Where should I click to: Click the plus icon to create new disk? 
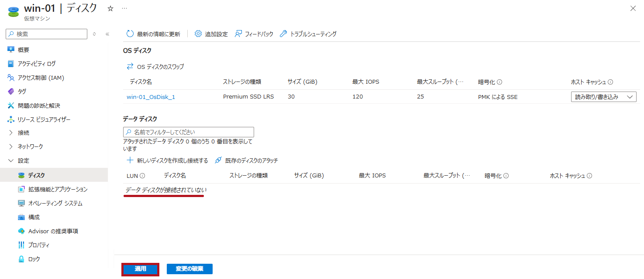pos(130,160)
